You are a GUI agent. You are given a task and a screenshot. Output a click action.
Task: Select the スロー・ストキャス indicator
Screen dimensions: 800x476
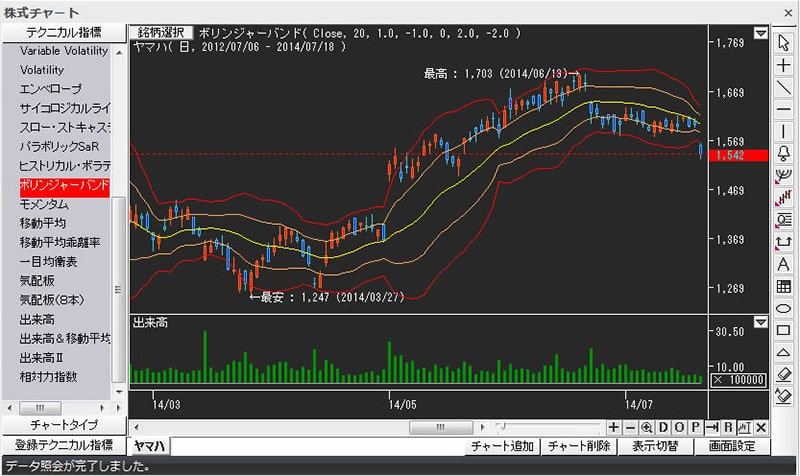65,127
